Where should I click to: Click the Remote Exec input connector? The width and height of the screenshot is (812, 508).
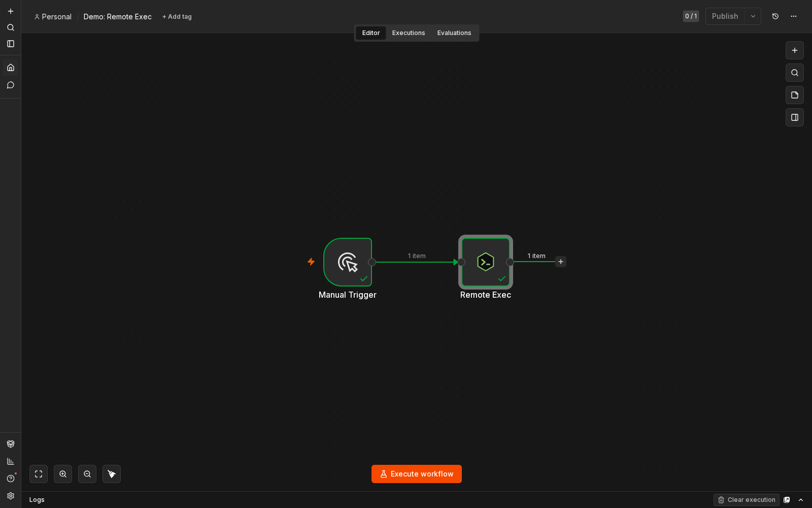coord(461,262)
